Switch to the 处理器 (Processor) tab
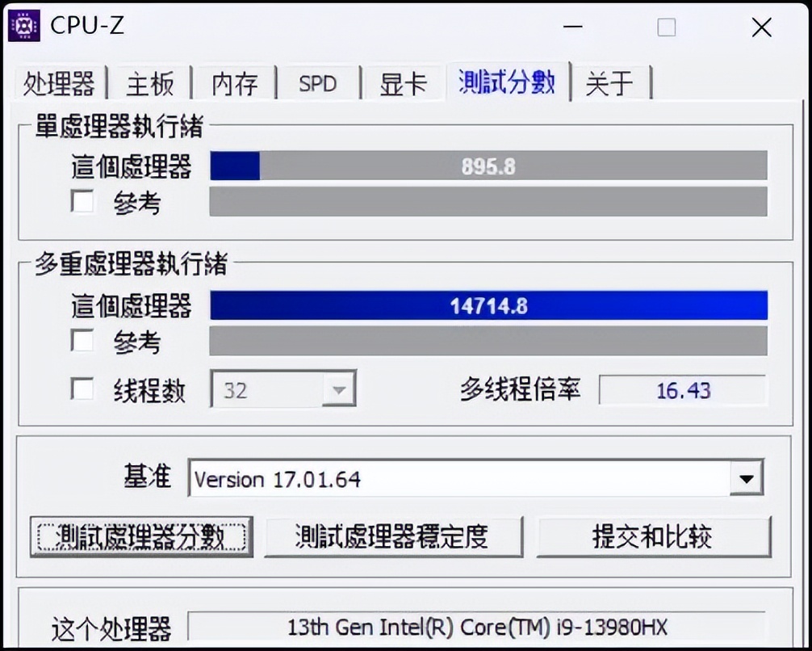The height and width of the screenshot is (651, 812). click(61, 83)
